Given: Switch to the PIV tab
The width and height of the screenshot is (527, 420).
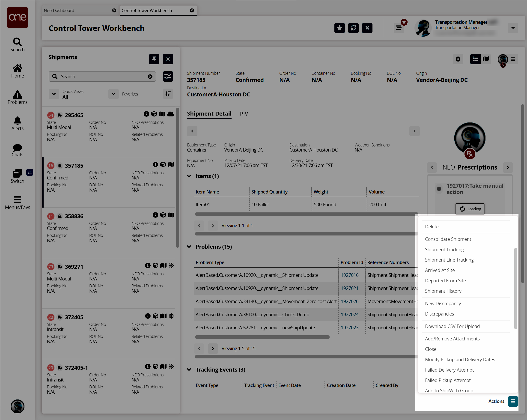Looking at the screenshot, I should tap(244, 114).
